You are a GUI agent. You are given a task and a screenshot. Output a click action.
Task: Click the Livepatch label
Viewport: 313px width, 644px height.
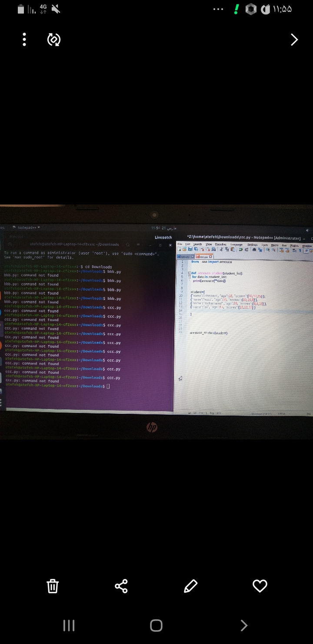[x=163, y=238]
